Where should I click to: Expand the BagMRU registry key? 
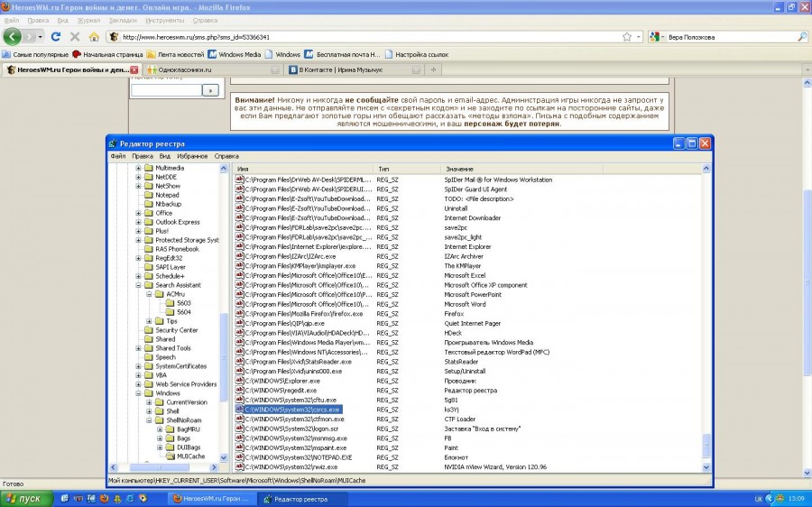[160, 429]
